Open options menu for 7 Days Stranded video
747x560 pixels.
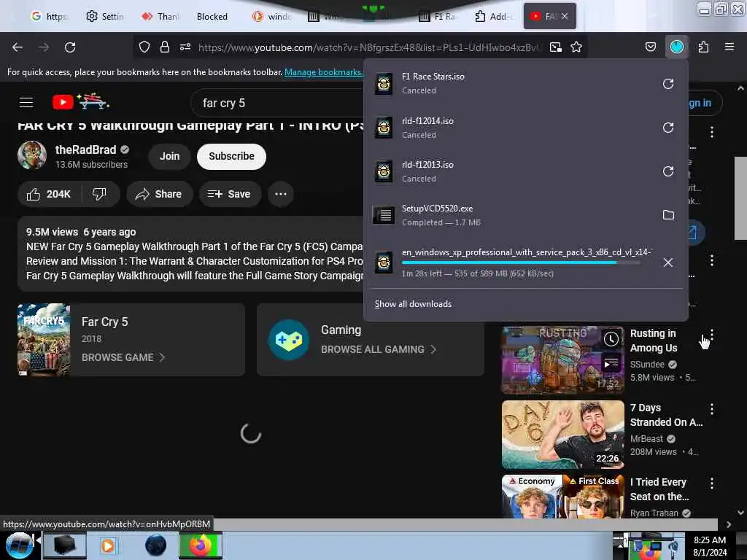pyautogui.click(x=711, y=408)
